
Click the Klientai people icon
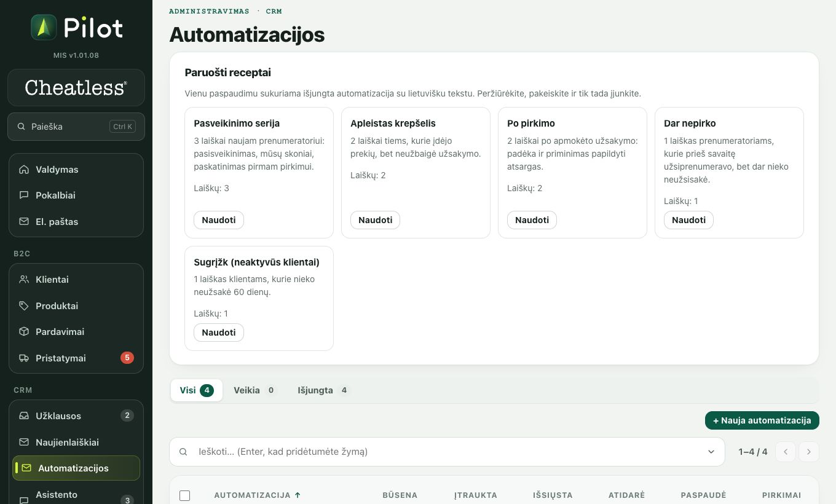(x=24, y=280)
